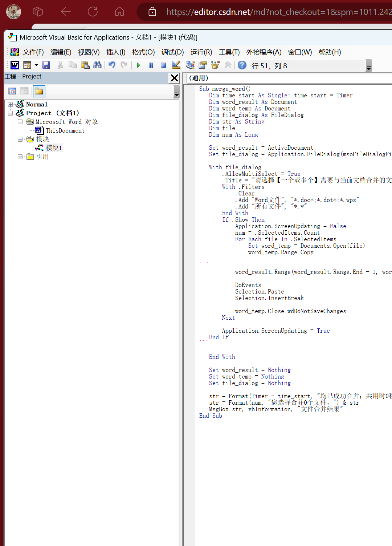Collapse the Project (文档1) node

(x=11, y=113)
